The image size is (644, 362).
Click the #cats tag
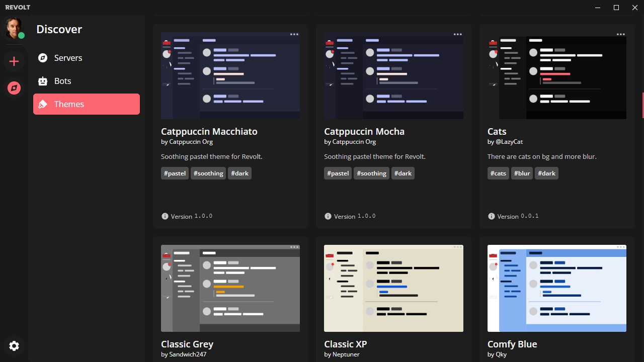[x=498, y=173]
